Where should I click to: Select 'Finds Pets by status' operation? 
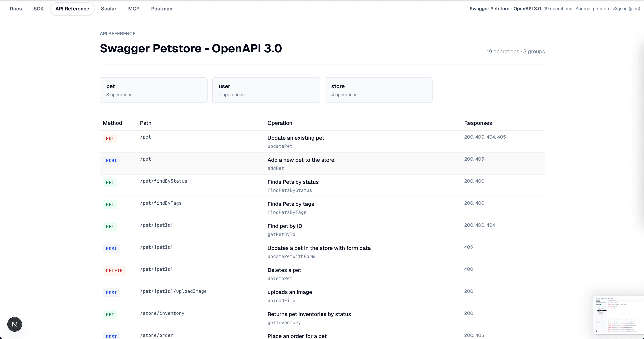pos(293,182)
